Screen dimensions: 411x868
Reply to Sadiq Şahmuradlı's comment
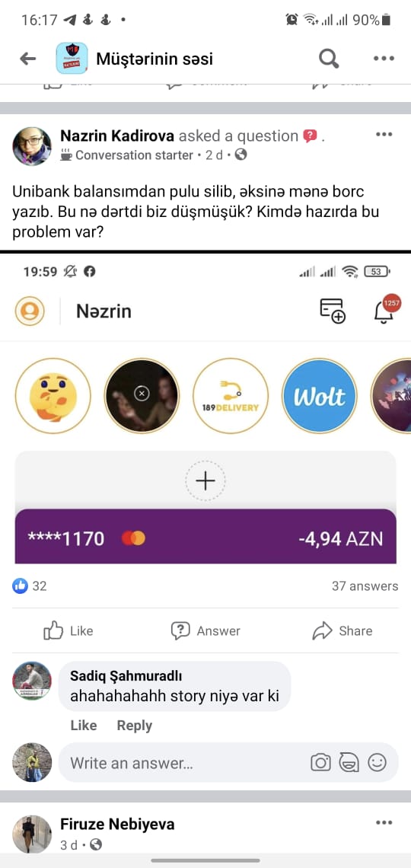tap(135, 726)
